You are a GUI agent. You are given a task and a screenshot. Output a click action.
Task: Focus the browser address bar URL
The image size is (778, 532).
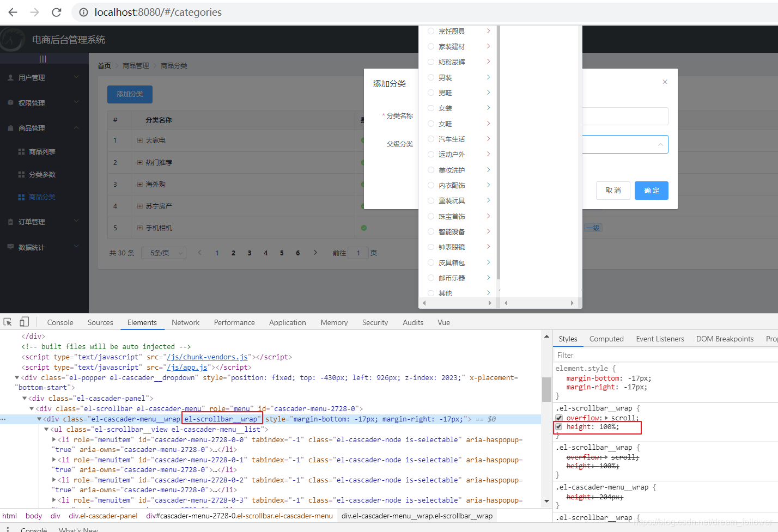pos(158,12)
